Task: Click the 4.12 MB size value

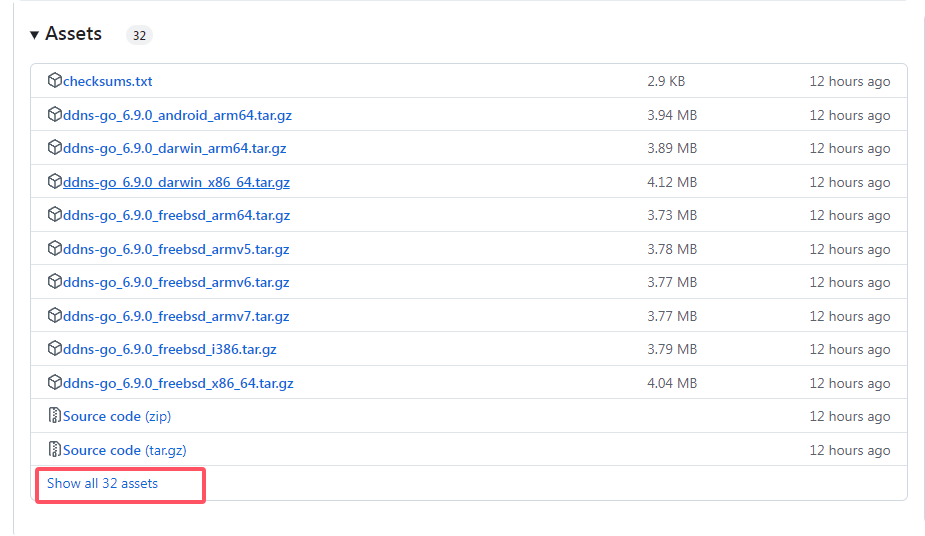Action: (672, 182)
